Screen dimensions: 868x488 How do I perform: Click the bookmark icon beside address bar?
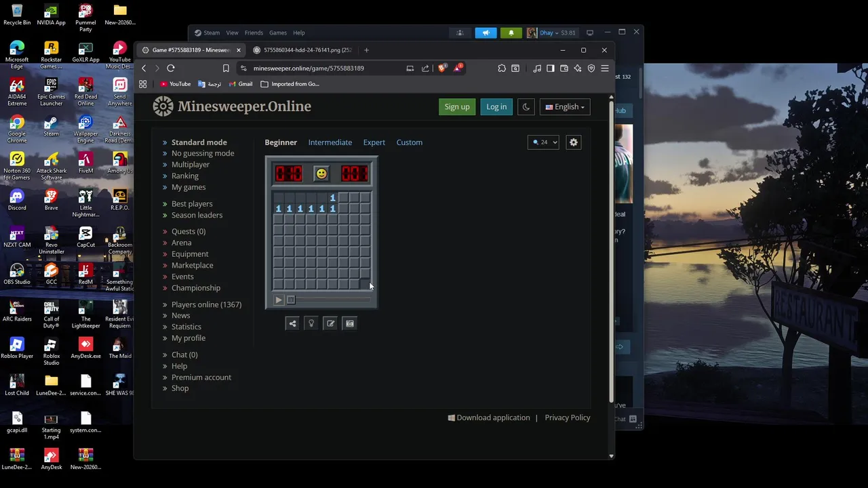click(x=226, y=68)
